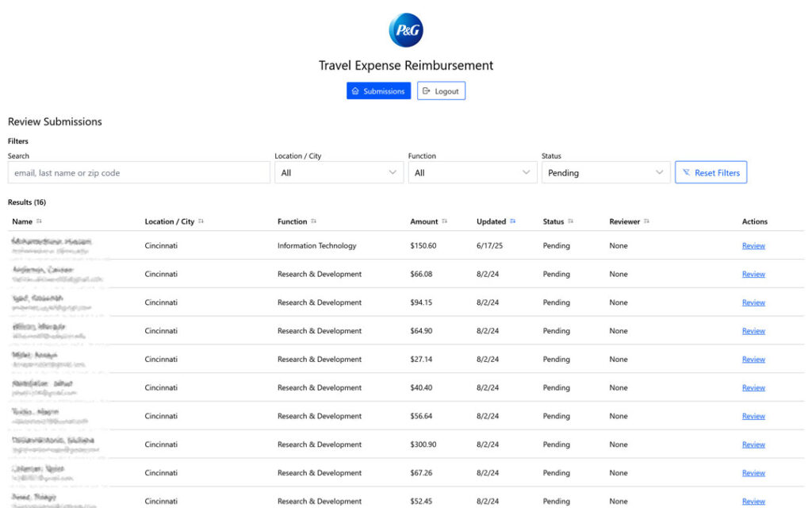Open the Status filter showing Pending

606,172
